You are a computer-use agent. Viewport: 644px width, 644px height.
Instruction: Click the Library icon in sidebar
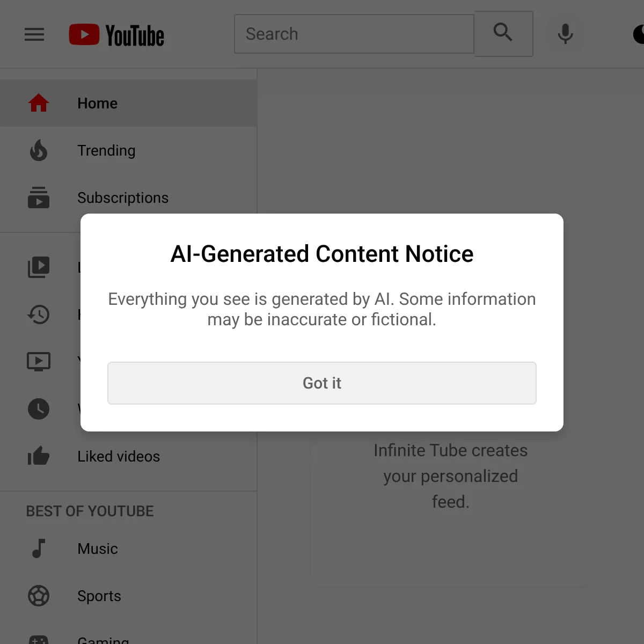39,267
